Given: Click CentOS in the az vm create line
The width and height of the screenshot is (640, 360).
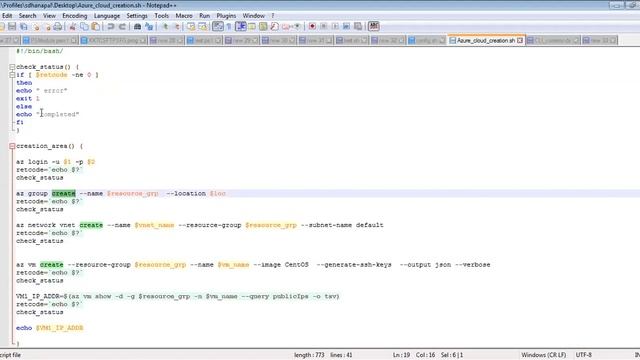Looking at the screenshot, I should (x=296, y=265).
